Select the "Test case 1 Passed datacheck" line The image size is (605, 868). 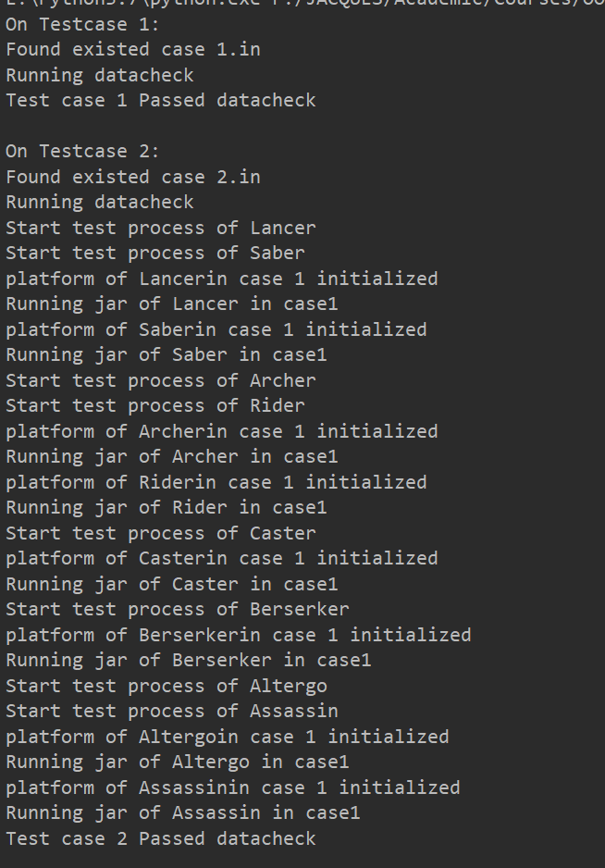point(160,100)
